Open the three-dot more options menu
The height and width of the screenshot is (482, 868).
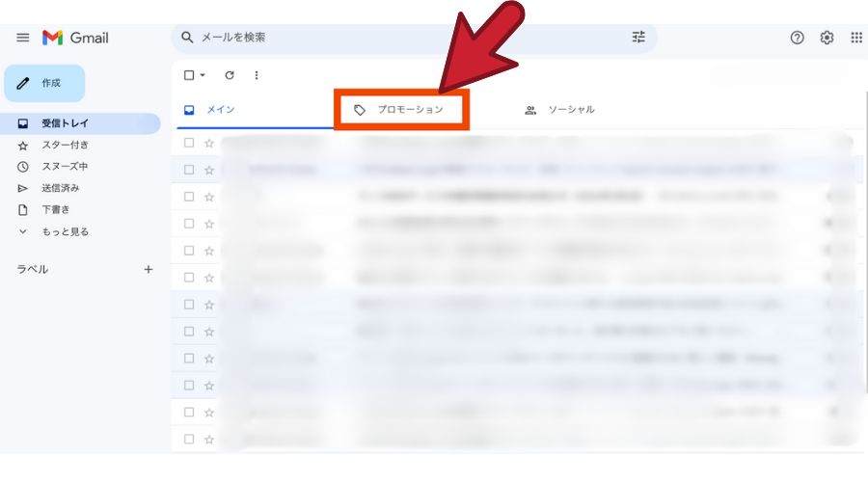click(257, 75)
